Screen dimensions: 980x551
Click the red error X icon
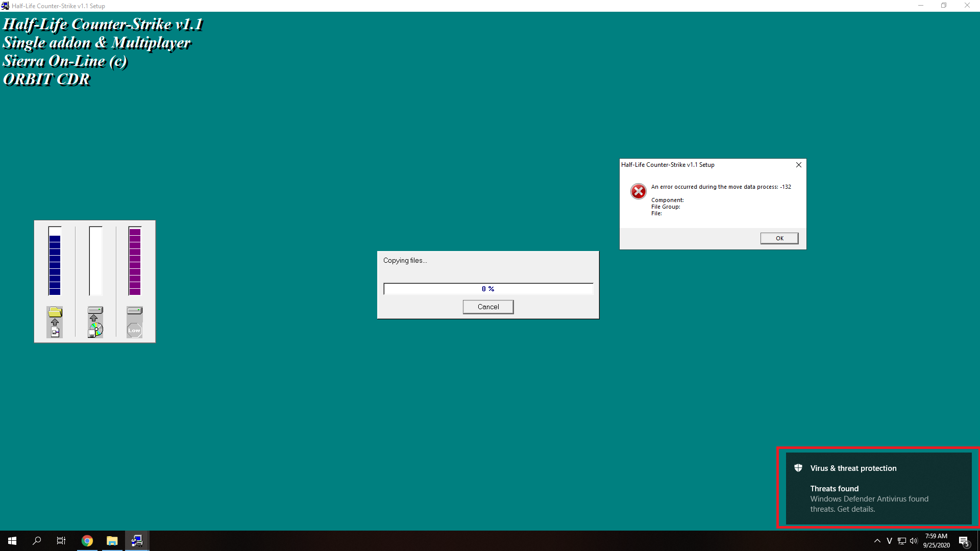638,191
